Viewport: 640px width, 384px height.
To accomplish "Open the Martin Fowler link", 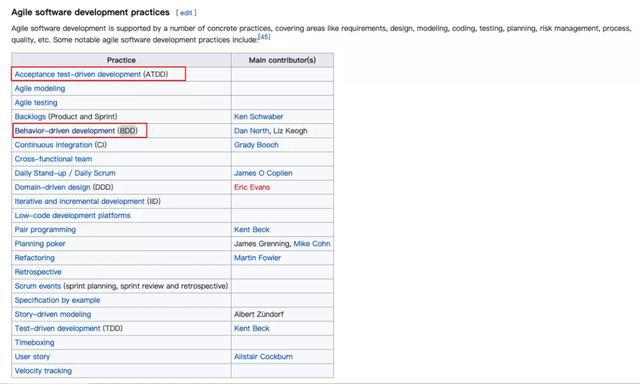I will pyautogui.click(x=257, y=258).
